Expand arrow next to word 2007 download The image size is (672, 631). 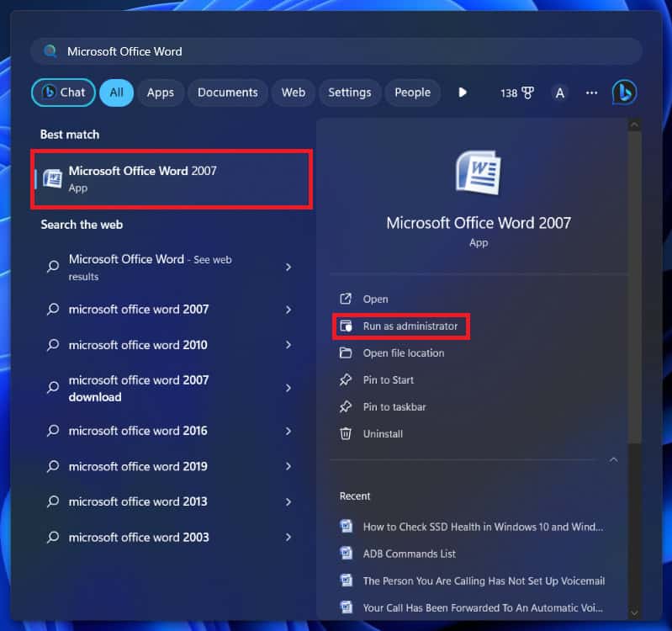tap(288, 388)
